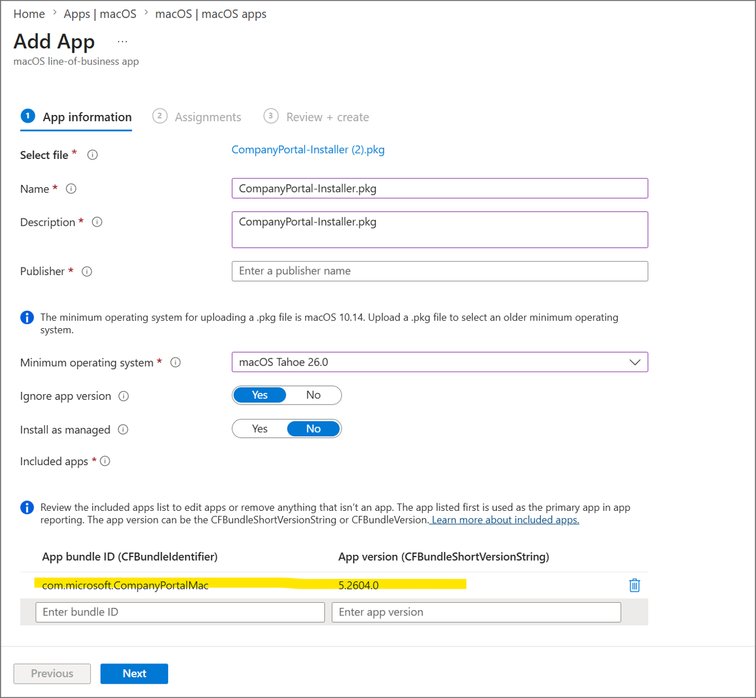This screenshot has width=756, height=698.
Task: Open the CompanyPortal-Installer (2).pkg file link
Action: [308, 149]
